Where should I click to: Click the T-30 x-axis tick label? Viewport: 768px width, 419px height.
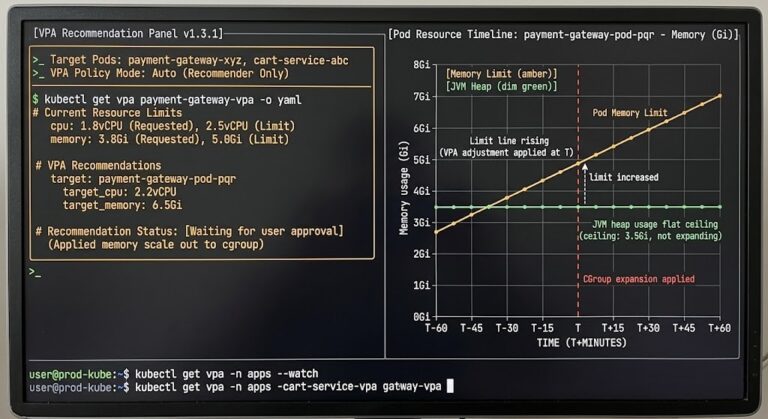tap(507, 328)
